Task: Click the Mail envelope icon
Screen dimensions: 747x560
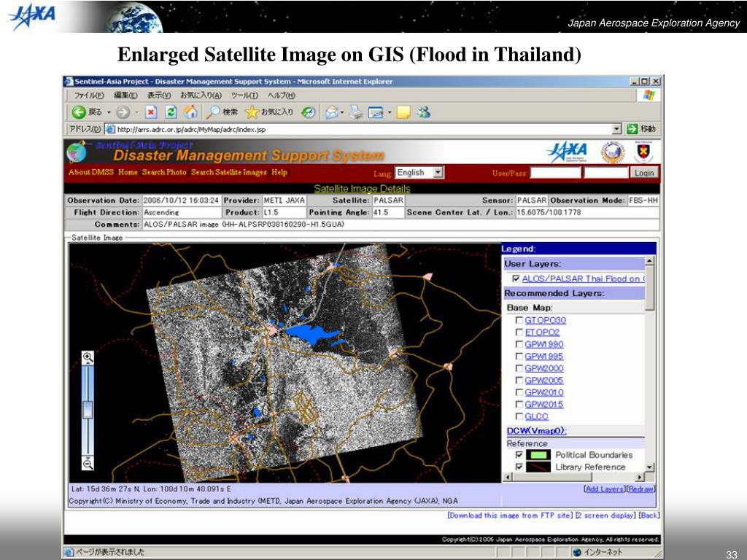Action: coord(332,112)
